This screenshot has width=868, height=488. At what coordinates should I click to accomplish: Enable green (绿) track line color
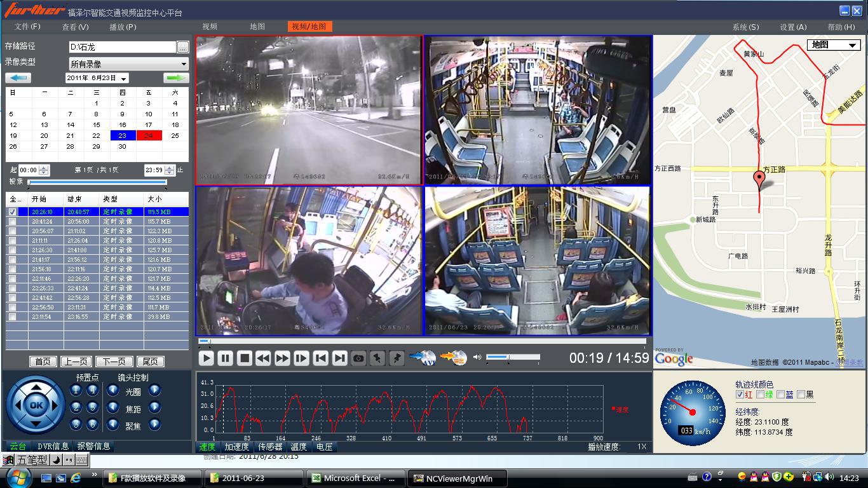761,395
